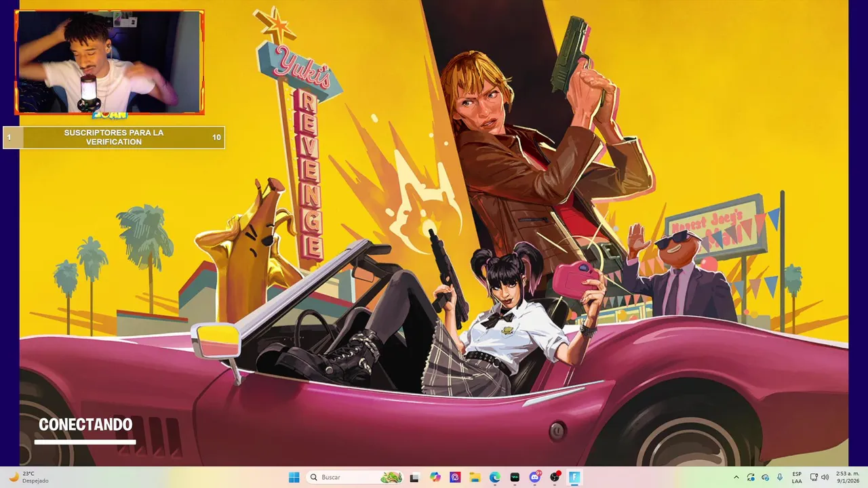Click the CONECTANDO loading text
The image size is (868, 488).
point(85,424)
